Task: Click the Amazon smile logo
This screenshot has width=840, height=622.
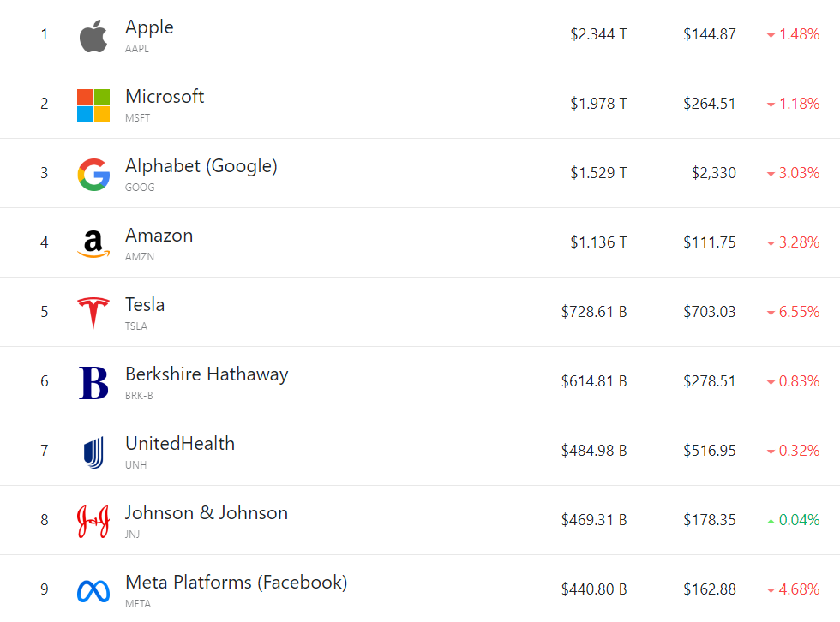Action: (x=93, y=244)
